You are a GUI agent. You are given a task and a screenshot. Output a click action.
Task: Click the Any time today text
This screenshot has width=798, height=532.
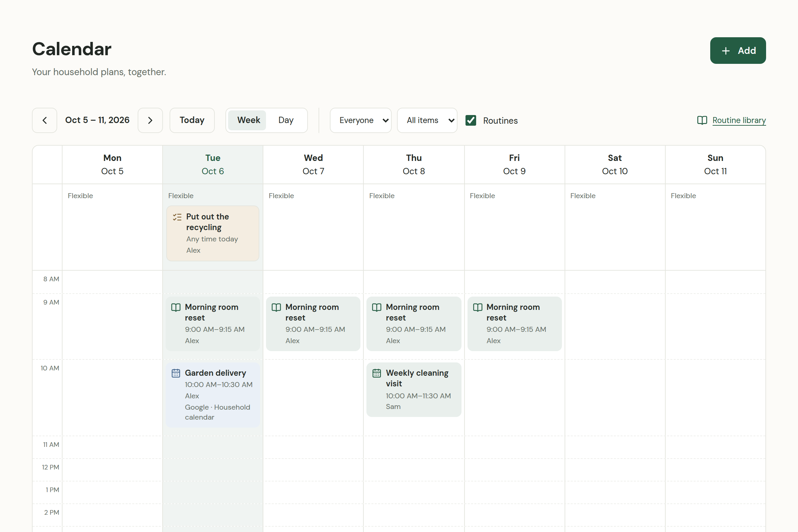point(212,239)
